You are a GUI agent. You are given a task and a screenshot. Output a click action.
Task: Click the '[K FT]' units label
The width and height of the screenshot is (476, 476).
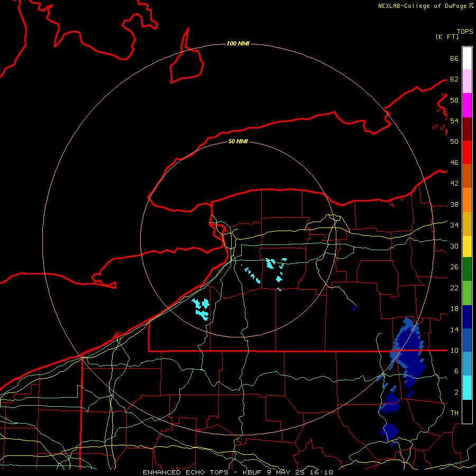447,36
